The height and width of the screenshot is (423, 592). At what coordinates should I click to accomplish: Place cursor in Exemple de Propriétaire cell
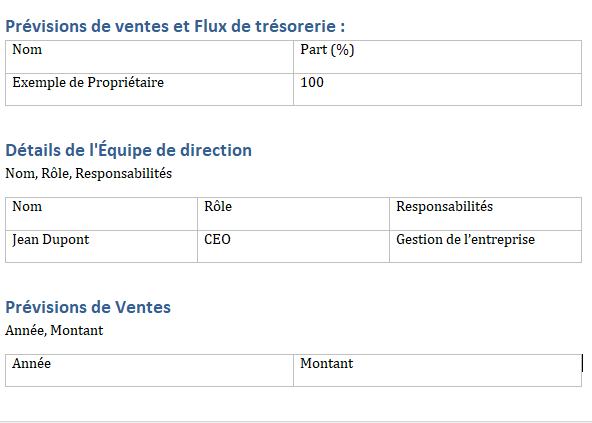tap(150, 90)
